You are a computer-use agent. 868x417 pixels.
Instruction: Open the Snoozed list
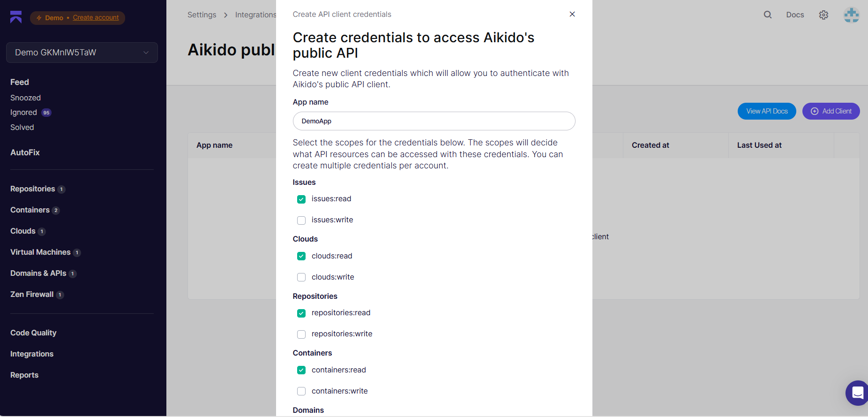[25, 98]
